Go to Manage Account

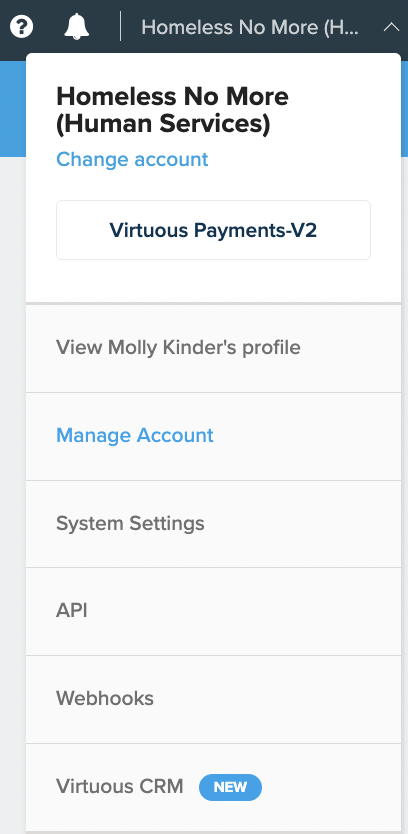coord(213,436)
